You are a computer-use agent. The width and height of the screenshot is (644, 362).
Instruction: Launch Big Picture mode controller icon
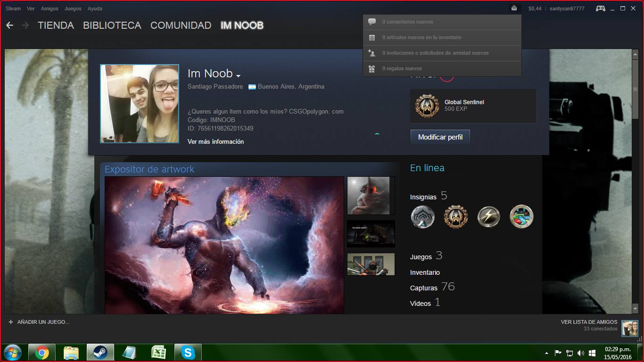[x=600, y=8]
